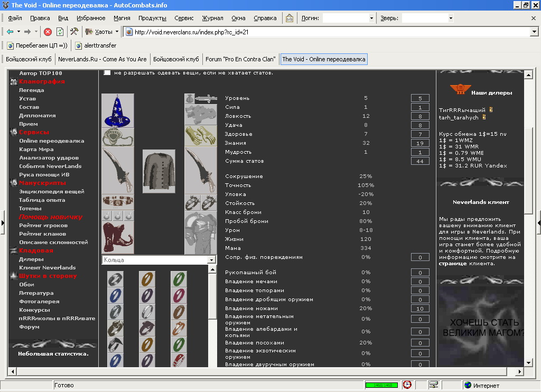Screen dimensions: 541x392
Task: Refresh the page using reload icon
Action: coord(60,32)
